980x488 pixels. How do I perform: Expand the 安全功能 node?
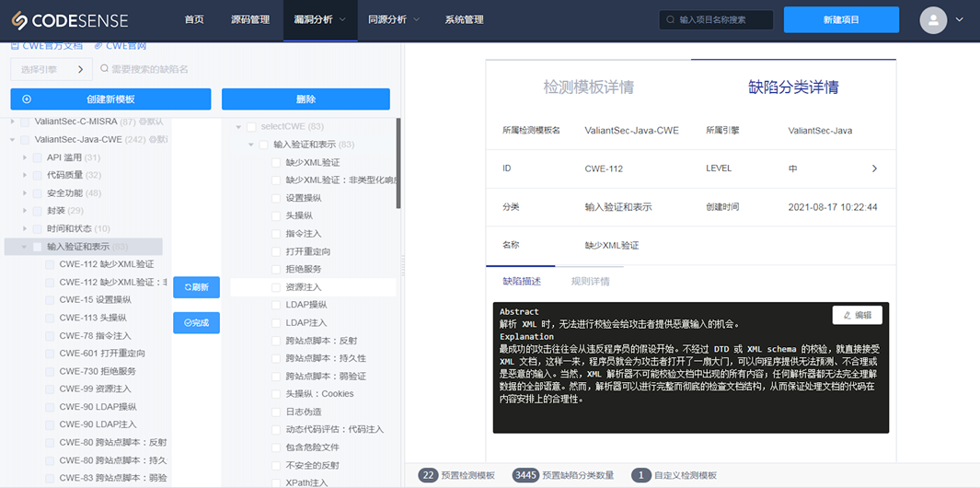tap(25, 192)
